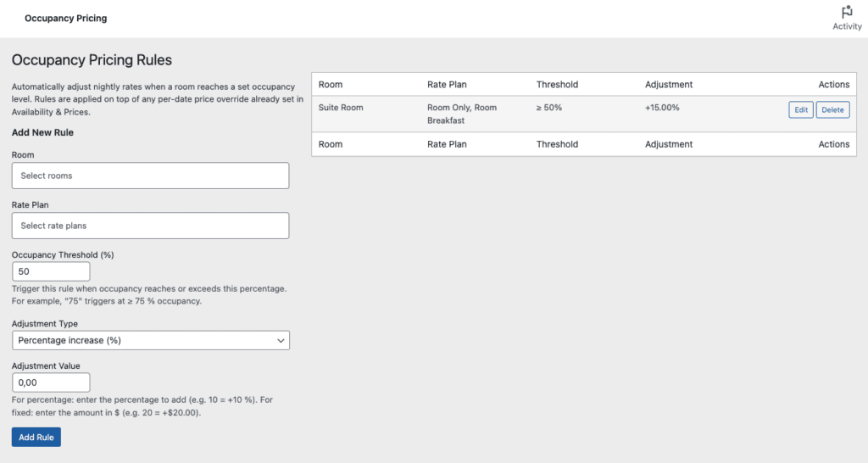Viewport: 868px width, 463px height.
Task: Focus the Occupancy Threshold input
Action: click(51, 271)
